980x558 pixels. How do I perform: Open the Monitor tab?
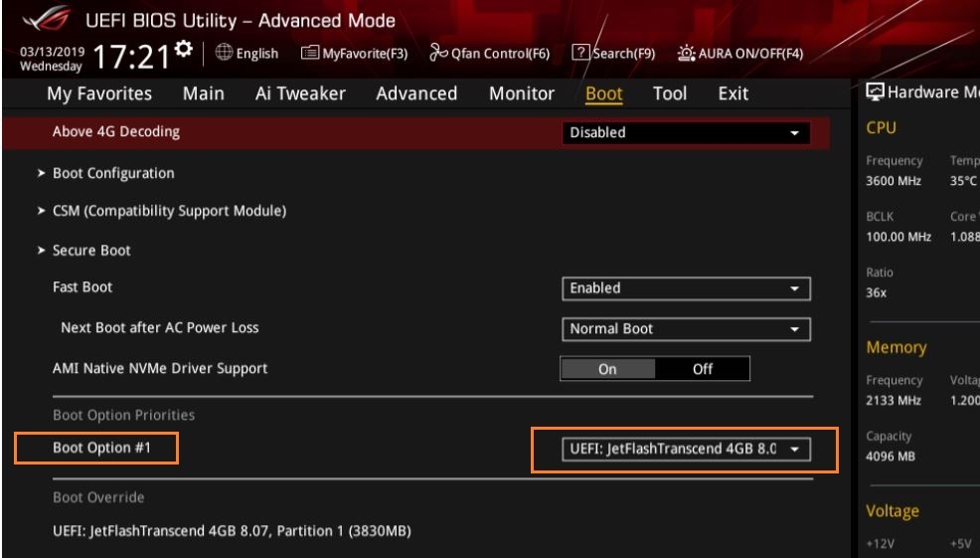pyautogui.click(x=521, y=93)
